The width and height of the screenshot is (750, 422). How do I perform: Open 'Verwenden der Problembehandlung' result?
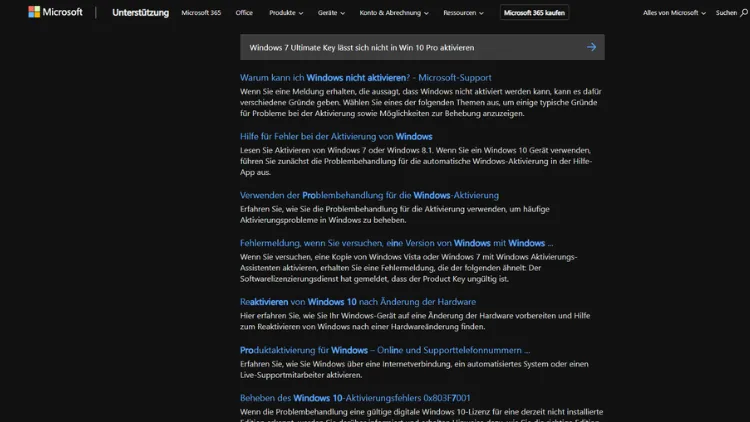[x=369, y=195]
